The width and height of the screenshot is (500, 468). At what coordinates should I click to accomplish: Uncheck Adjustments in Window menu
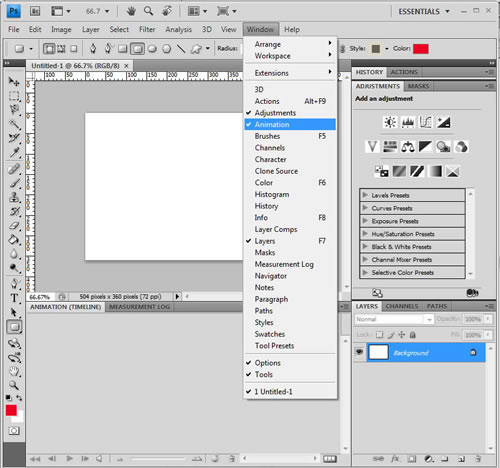tap(290, 113)
